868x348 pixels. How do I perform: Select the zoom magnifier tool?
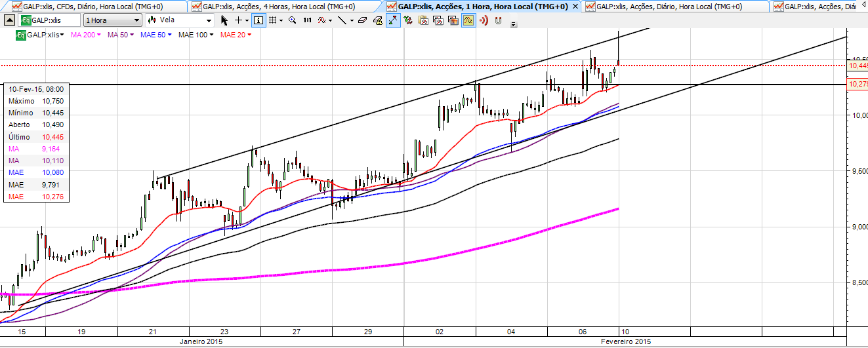293,20
